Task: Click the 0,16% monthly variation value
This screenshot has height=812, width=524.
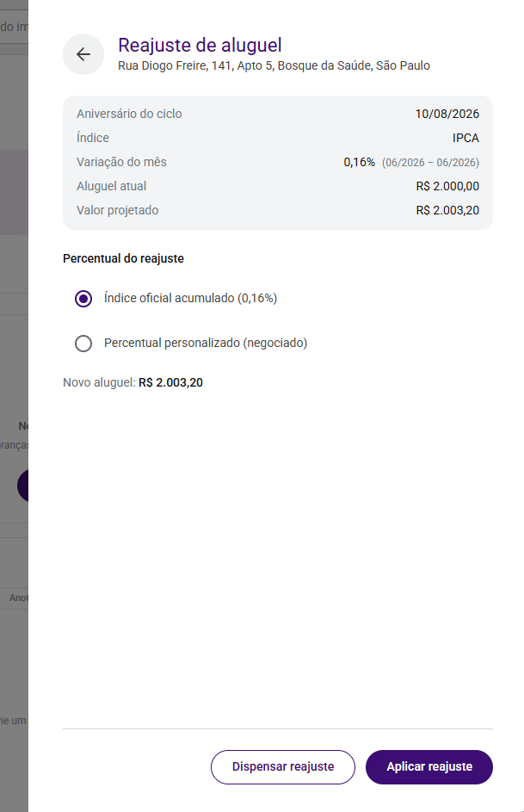Action: point(359,162)
